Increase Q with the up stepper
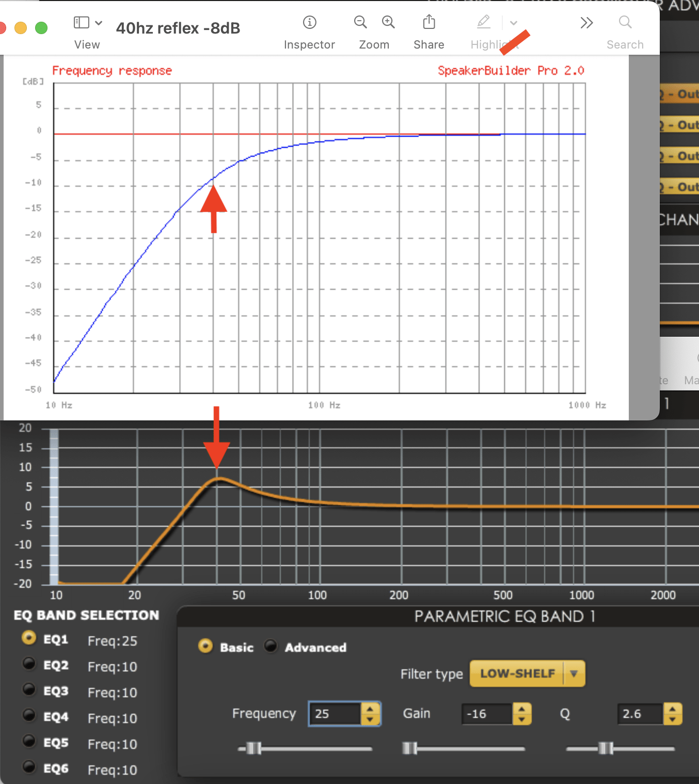Viewport: 699px width, 784px height. [673, 709]
